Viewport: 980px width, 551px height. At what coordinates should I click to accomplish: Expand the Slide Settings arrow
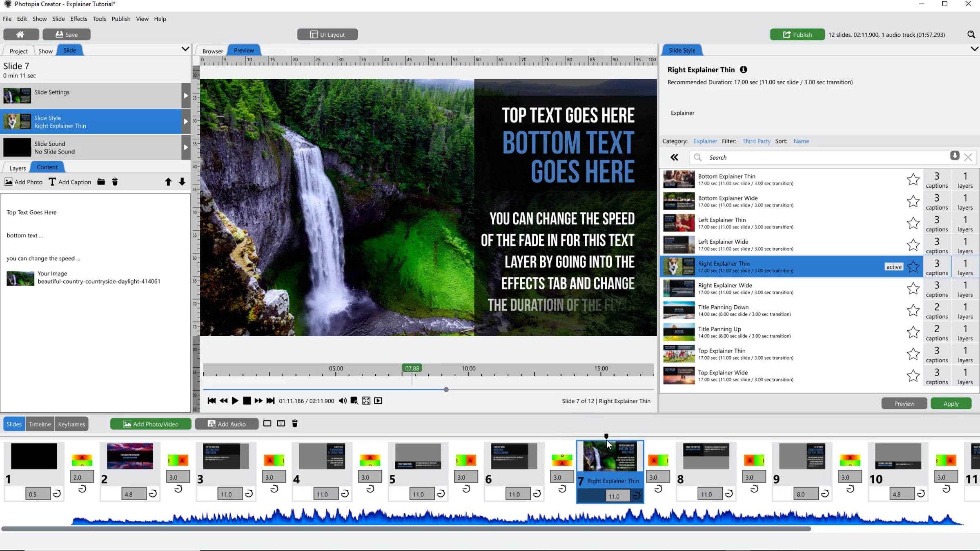pyautogui.click(x=186, y=96)
